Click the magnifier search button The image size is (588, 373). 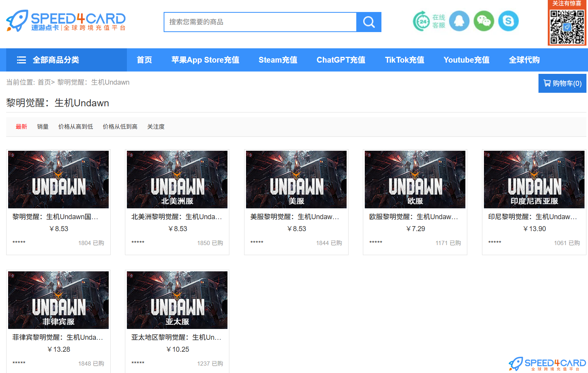tap(369, 22)
